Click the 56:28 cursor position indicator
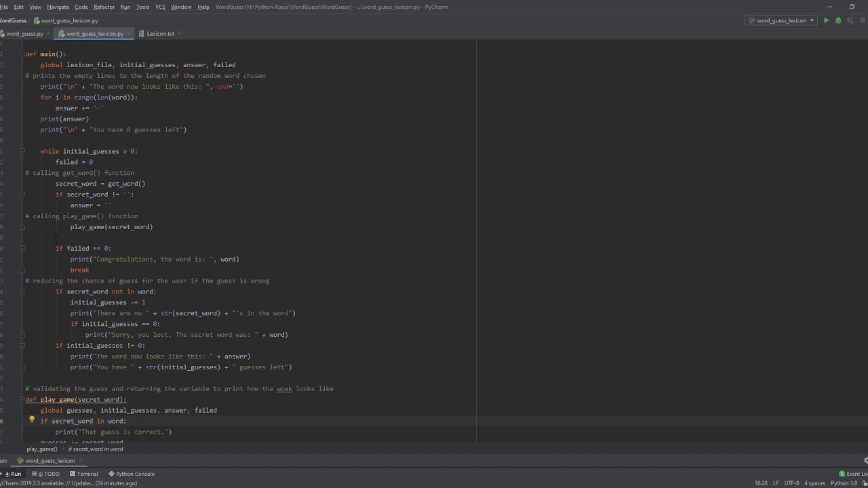The width and height of the screenshot is (868, 488). point(762,483)
